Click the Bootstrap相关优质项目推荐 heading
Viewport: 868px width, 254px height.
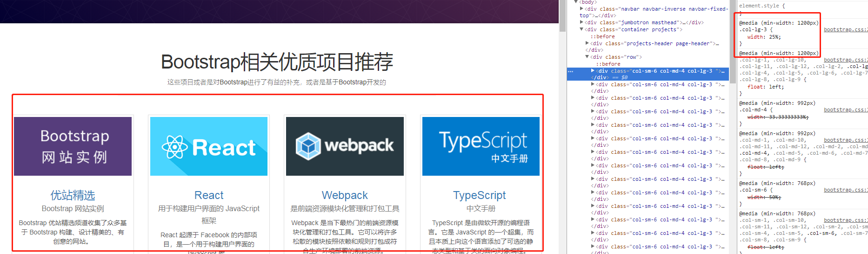277,62
